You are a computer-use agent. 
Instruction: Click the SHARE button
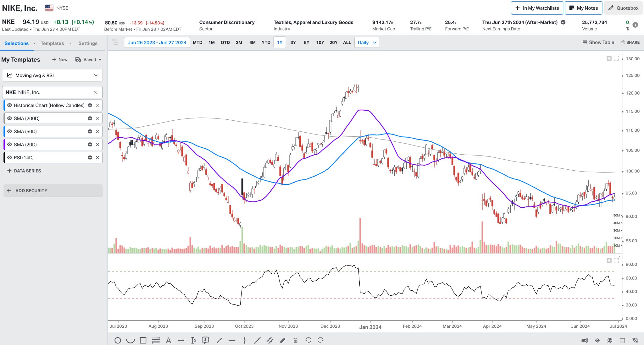click(630, 42)
